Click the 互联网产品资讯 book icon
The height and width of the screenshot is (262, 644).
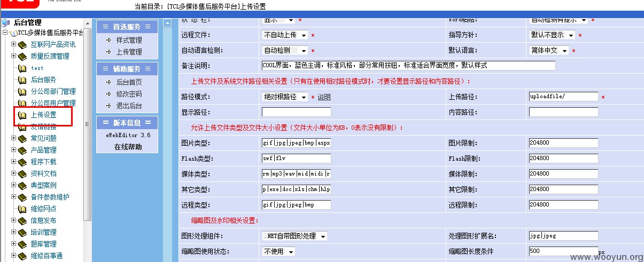point(22,44)
